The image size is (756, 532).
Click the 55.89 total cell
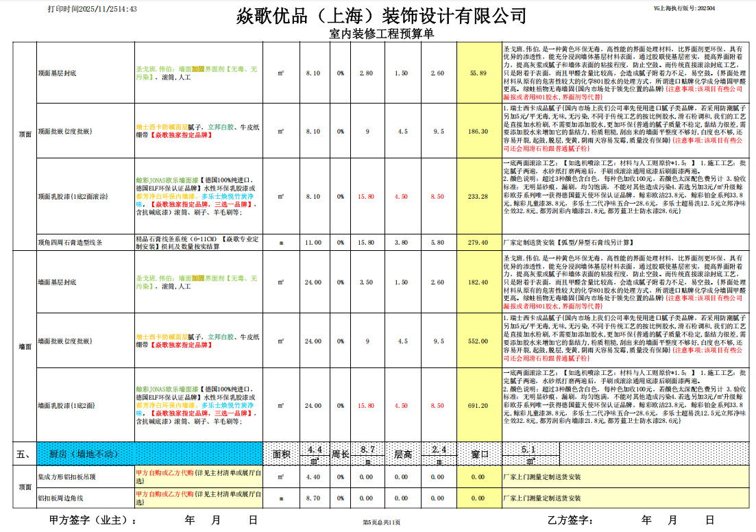pos(478,73)
